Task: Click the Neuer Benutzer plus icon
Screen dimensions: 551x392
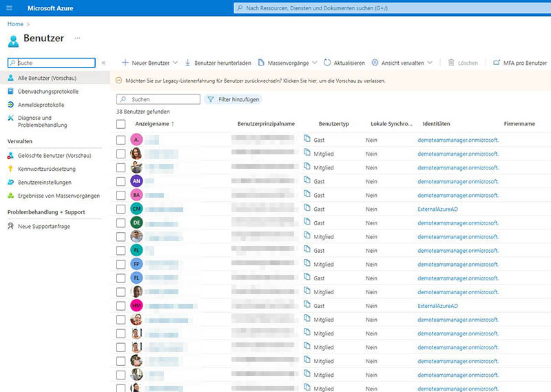Action: click(x=125, y=63)
